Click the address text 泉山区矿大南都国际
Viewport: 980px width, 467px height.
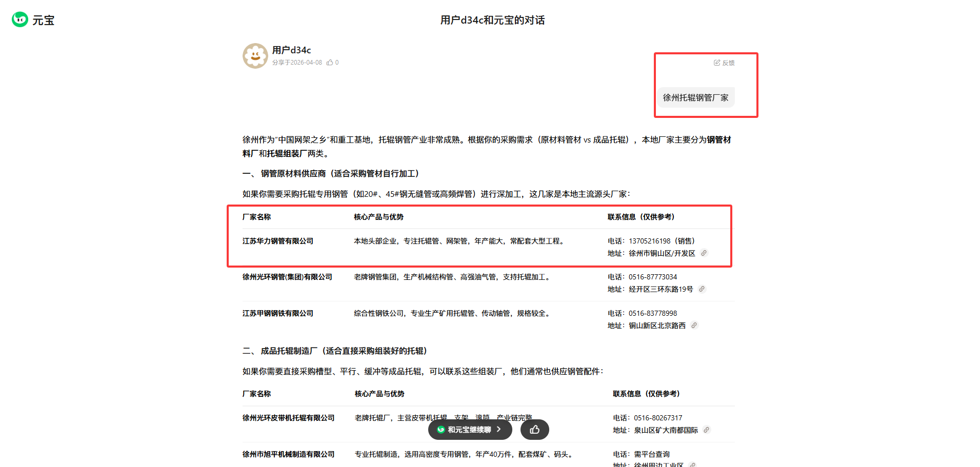[666, 430]
